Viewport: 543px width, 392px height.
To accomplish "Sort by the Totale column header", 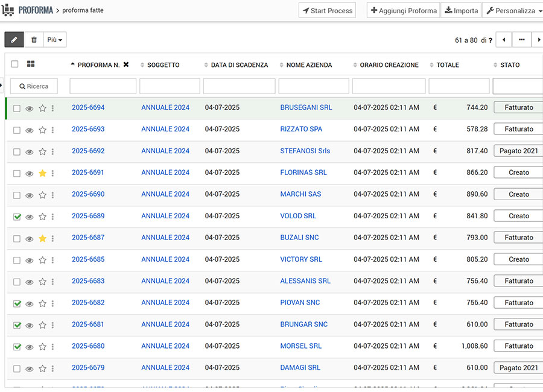I will (x=448, y=65).
